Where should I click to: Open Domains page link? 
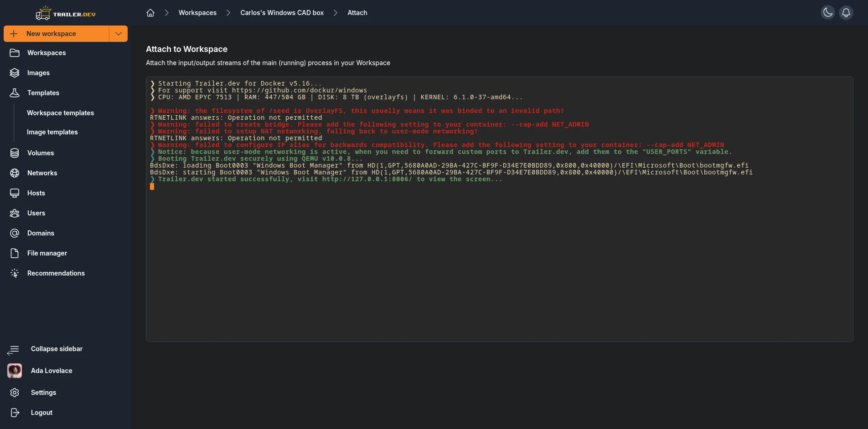41,233
